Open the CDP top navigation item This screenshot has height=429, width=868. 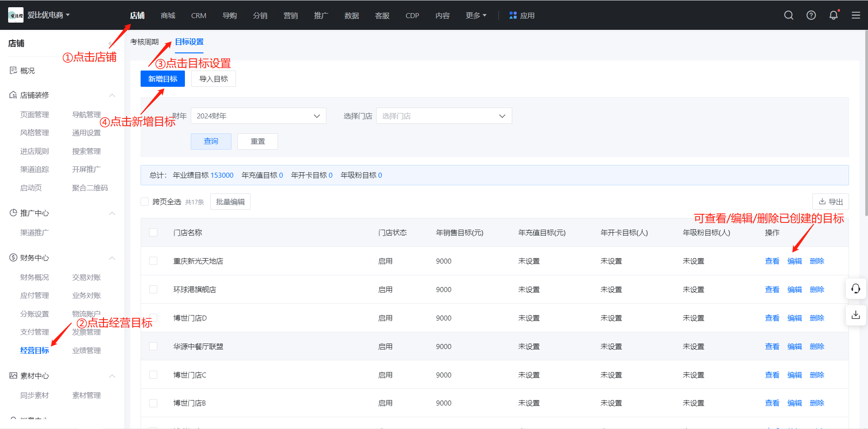pyautogui.click(x=412, y=15)
